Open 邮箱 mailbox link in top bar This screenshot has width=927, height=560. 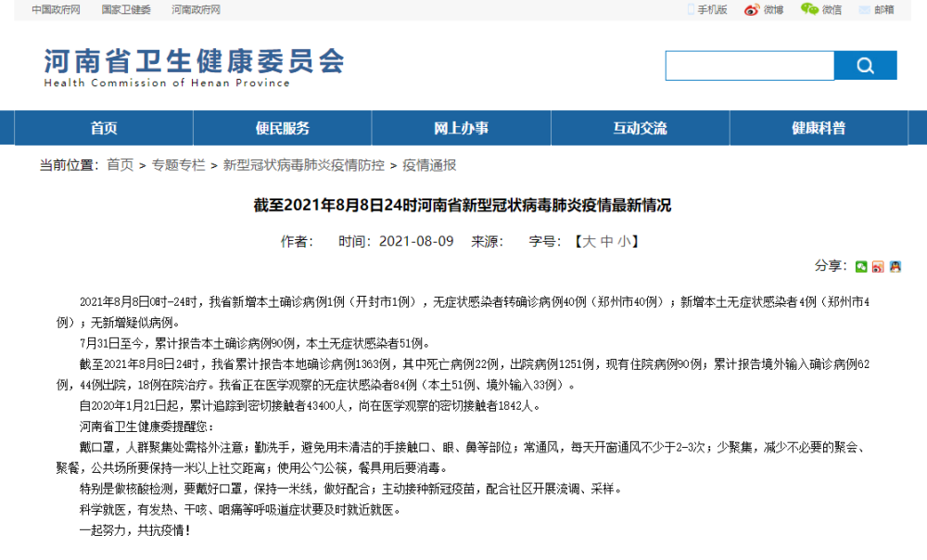click(877, 9)
